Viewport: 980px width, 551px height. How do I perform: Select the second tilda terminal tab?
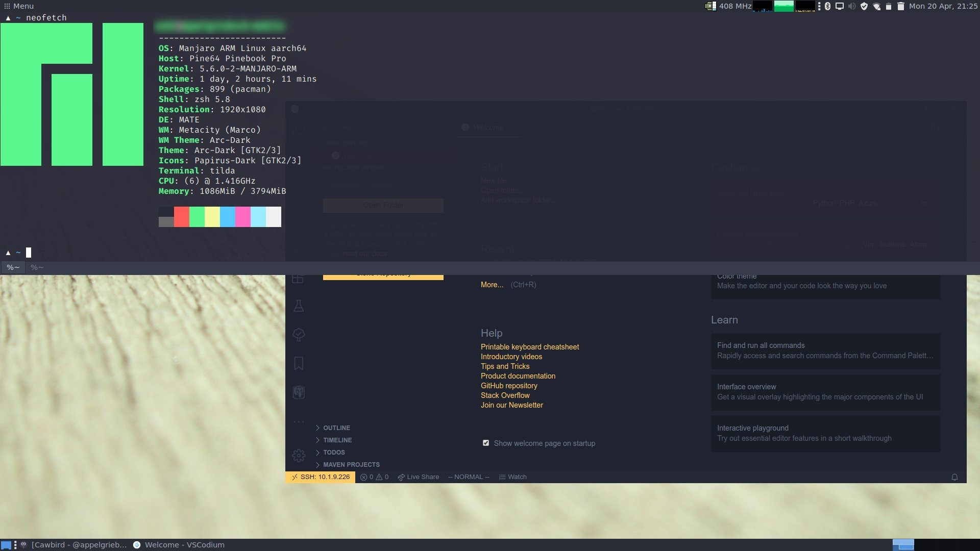click(37, 267)
